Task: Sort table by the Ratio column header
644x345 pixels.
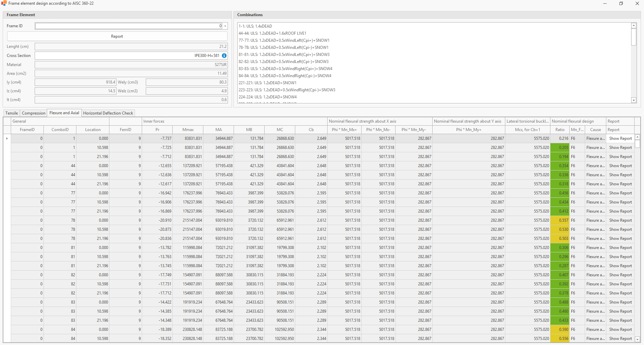Action: click(560, 130)
